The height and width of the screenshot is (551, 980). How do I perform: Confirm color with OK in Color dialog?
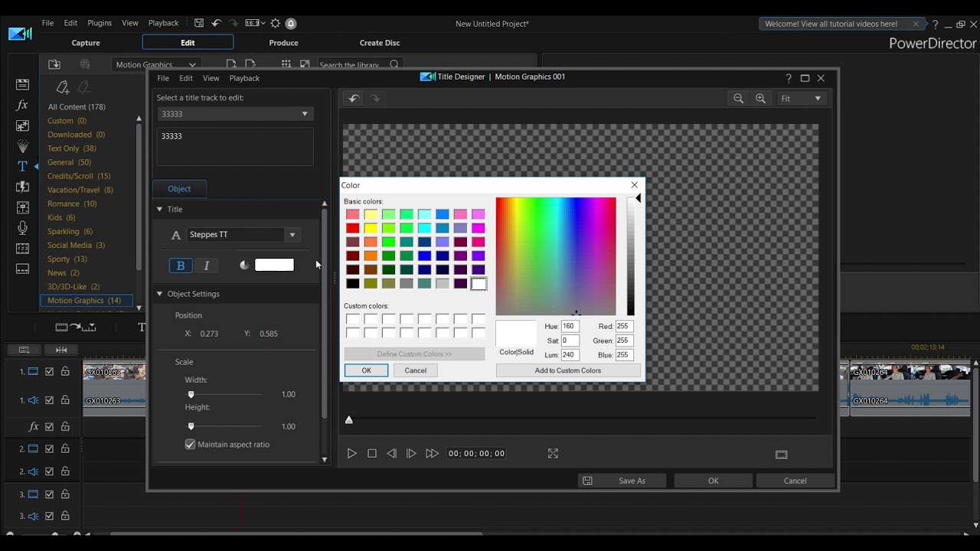pyautogui.click(x=366, y=370)
